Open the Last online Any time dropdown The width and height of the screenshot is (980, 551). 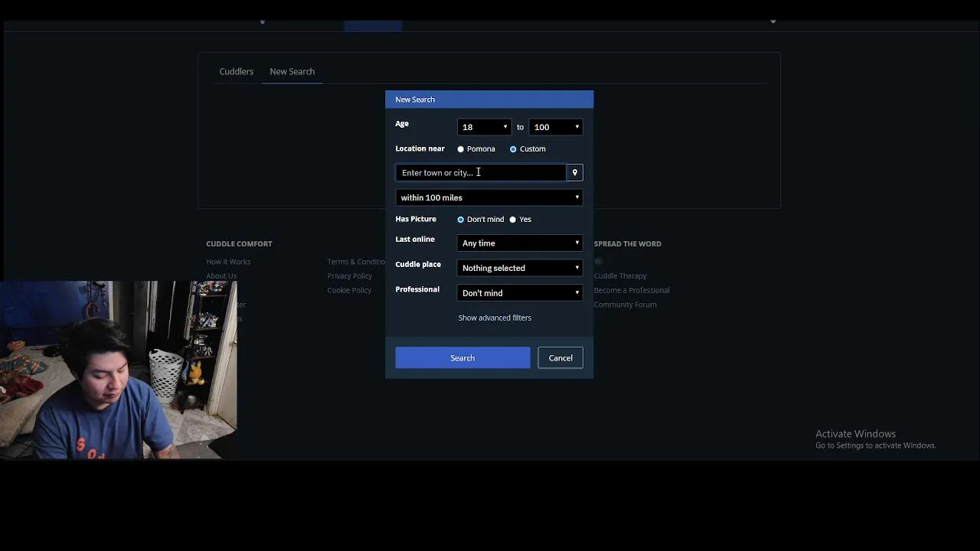(x=520, y=243)
